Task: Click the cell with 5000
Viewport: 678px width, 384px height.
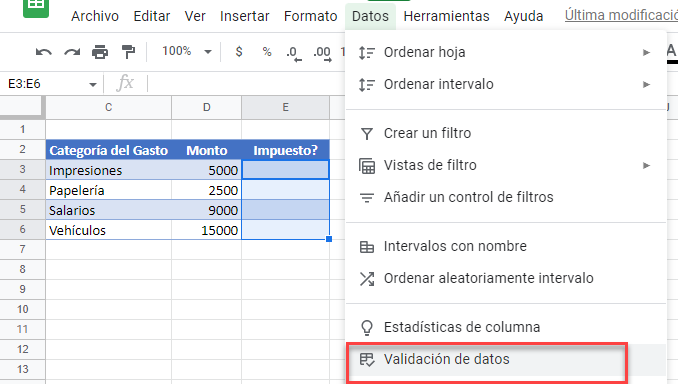Action: coord(207,170)
